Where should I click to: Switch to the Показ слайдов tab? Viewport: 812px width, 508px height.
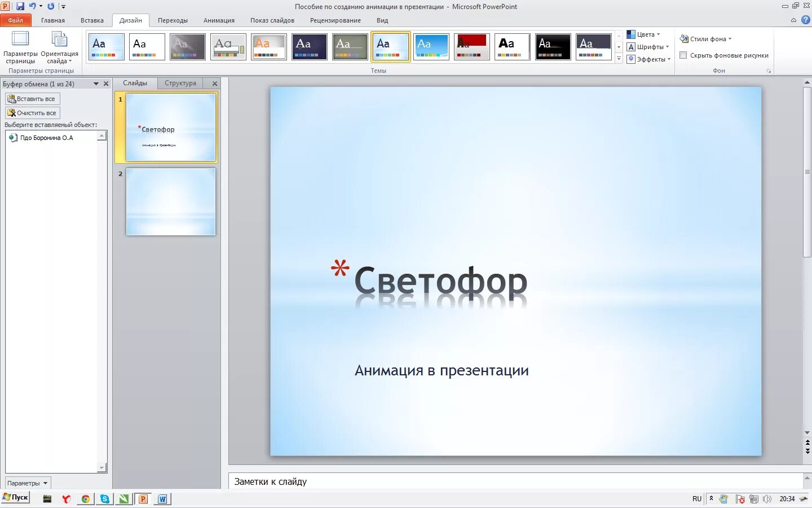[x=272, y=20]
